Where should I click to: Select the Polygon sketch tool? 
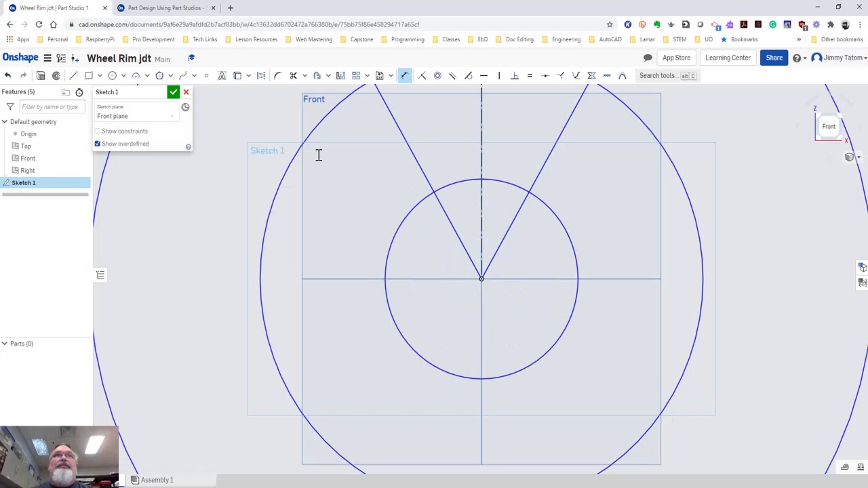[159, 75]
